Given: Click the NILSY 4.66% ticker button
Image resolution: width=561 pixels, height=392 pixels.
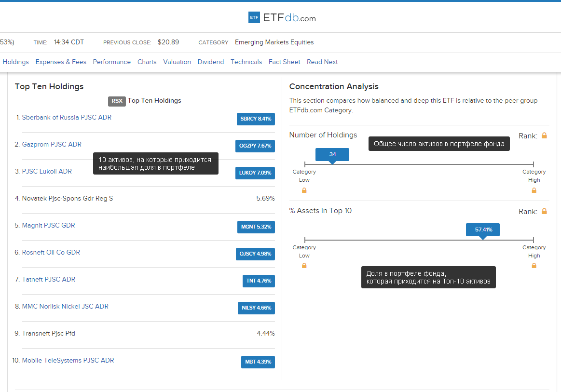Looking at the screenshot, I should (x=257, y=308).
